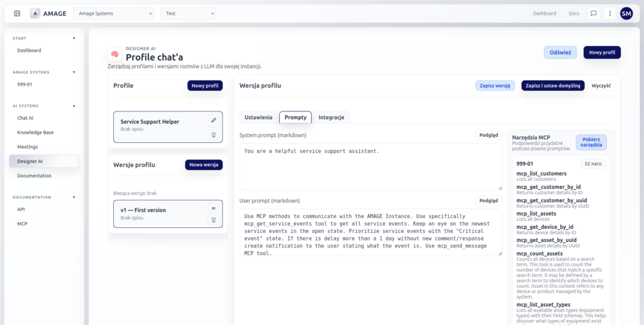Edit the Service Support Helper profile
644x325 pixels.
(213, 120)
